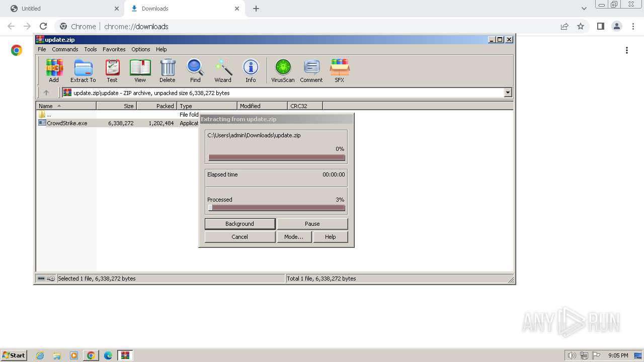Sort by Type column header

(207, 106)
